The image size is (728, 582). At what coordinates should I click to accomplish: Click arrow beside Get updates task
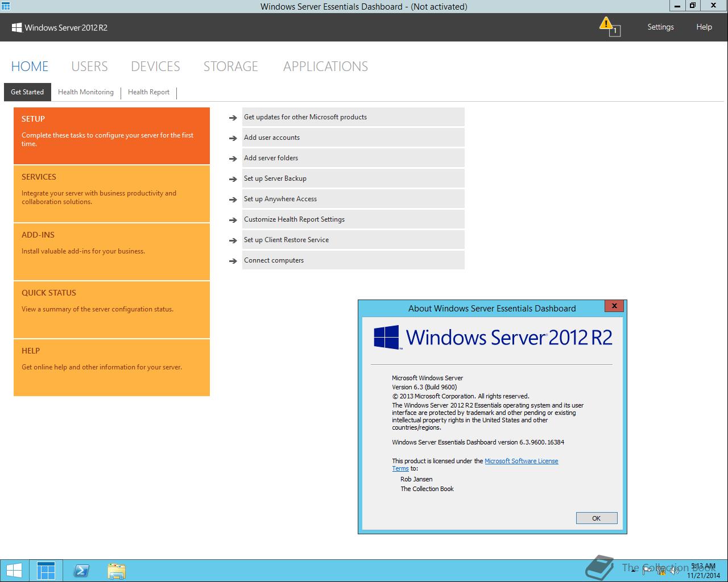(233, 118)
